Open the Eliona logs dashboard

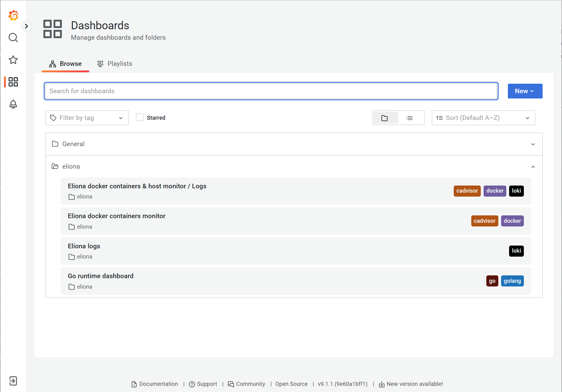(84, 246)
